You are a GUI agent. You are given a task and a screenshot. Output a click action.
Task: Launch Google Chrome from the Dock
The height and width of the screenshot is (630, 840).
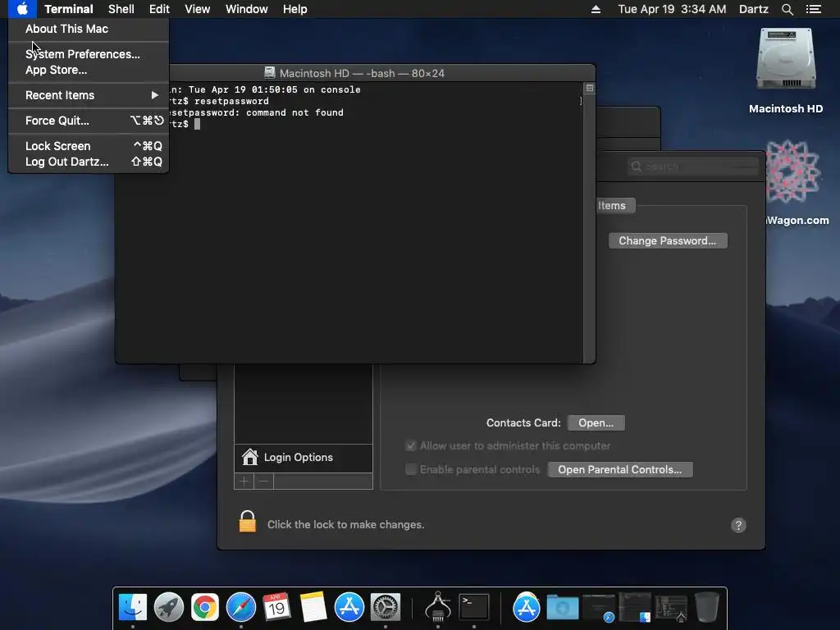(x=204, y=608)
